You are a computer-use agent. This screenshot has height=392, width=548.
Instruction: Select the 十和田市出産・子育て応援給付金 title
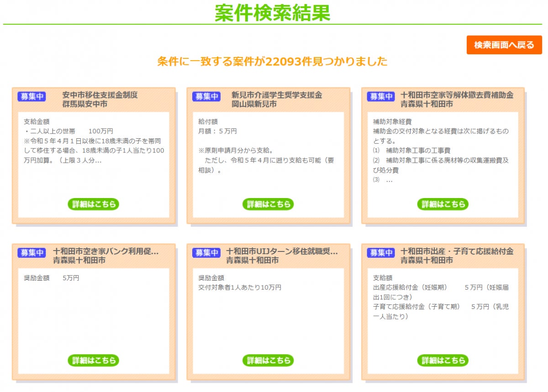pyautogui.click(x=457, y=251)
